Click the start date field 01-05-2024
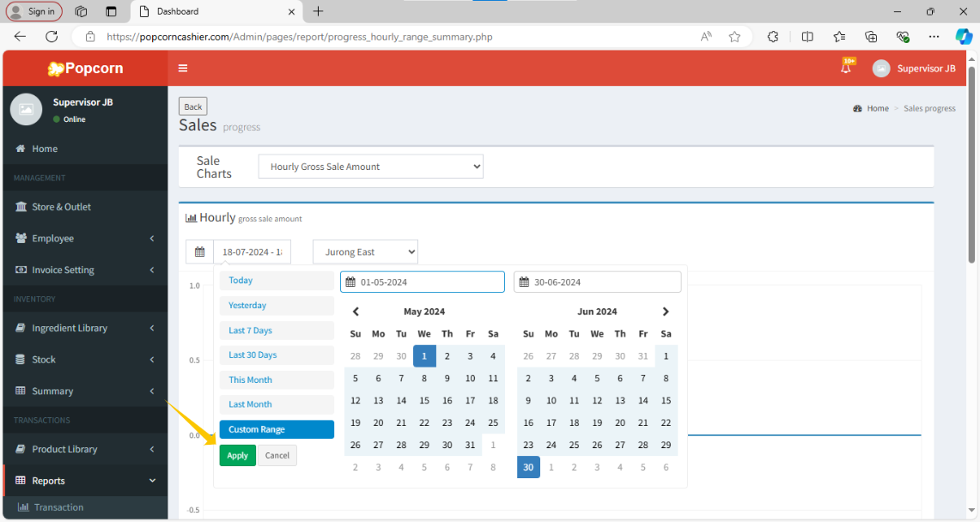Image resolution: width=980 pixels, height=522 pixels. point(423,282)
